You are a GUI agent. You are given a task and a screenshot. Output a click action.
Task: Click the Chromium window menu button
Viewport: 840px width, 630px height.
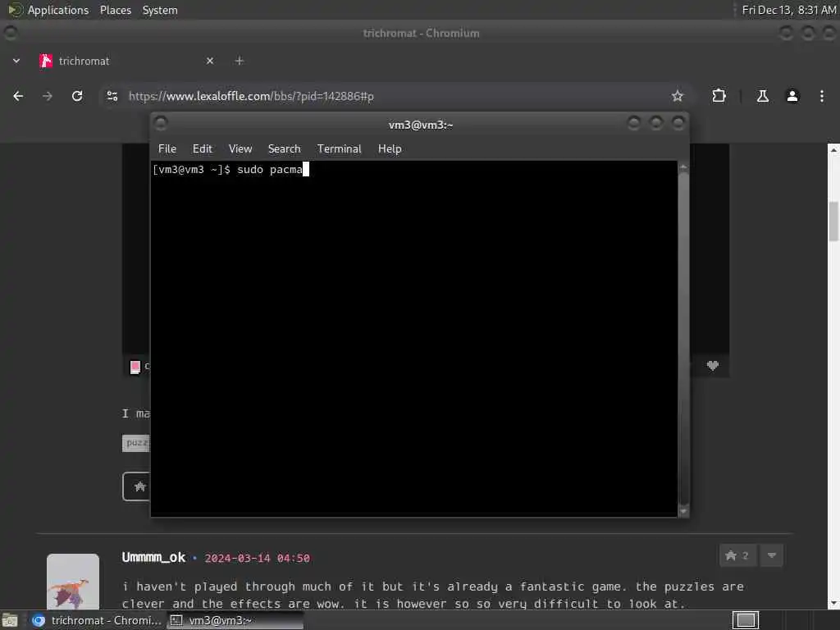point(10,33)
